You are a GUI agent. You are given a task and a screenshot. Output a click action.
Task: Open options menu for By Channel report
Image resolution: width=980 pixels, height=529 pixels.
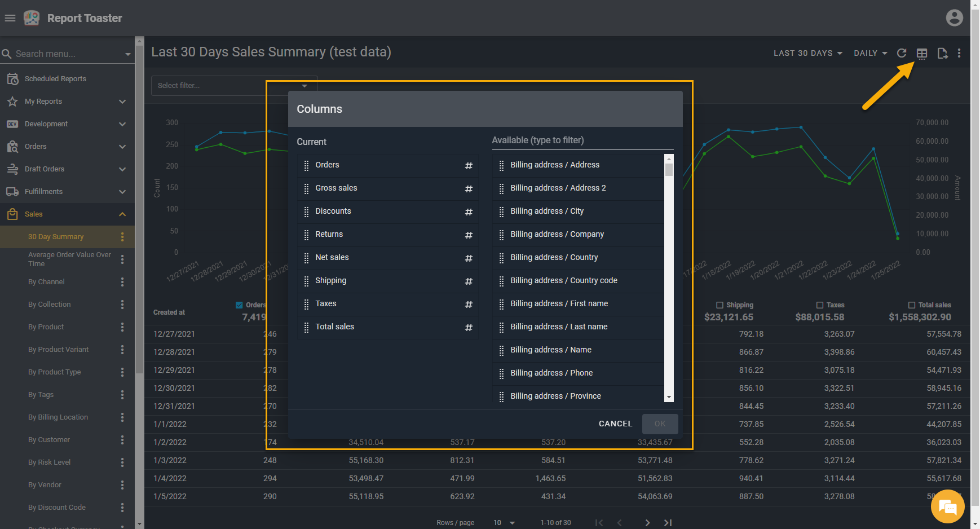point(122,282)
